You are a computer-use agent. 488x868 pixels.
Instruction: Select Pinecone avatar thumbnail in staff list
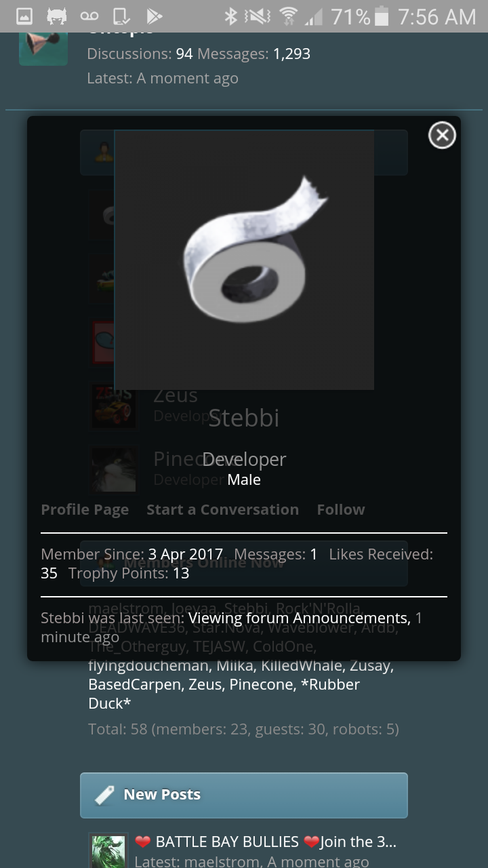click(114, 470)
